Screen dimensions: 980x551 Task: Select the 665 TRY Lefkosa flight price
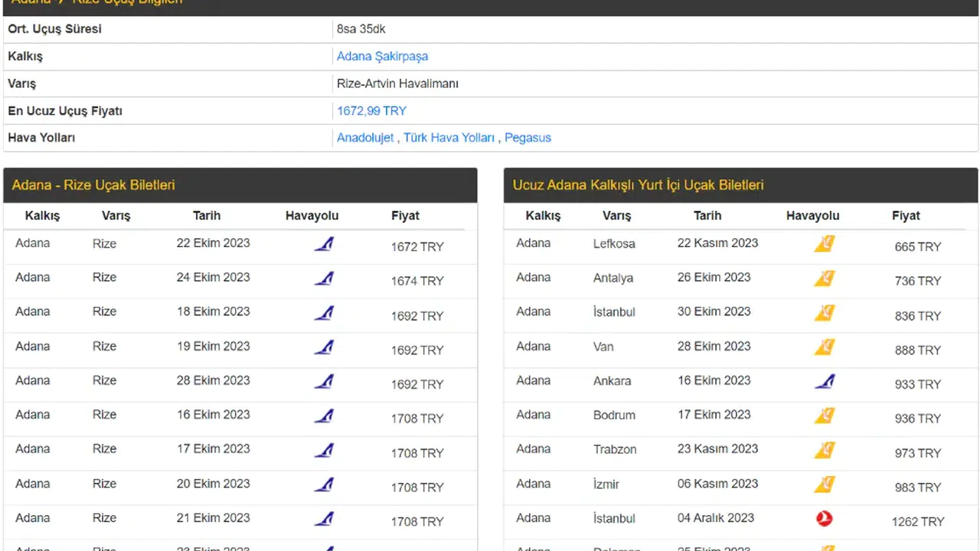pos(917,246)
